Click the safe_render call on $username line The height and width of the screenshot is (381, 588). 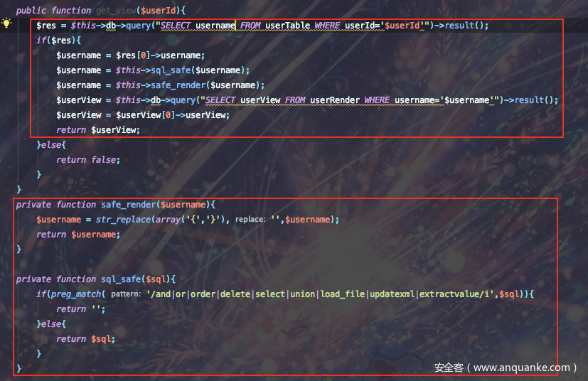point(178,85)
